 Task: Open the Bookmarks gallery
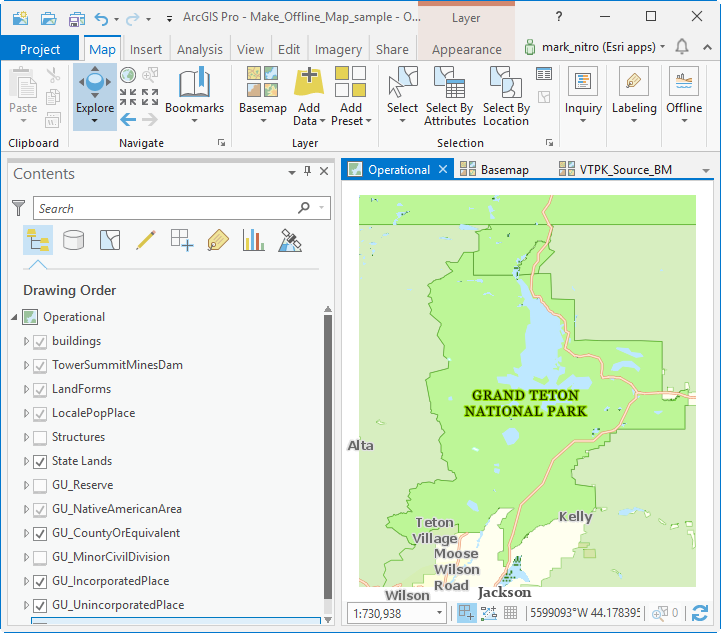(x=195, y=96)
